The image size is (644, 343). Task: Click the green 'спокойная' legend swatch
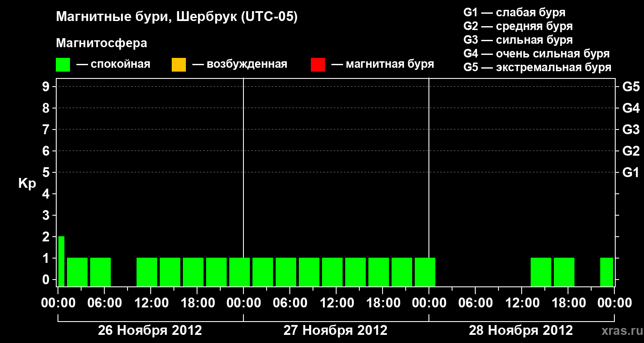(x=63, y=65)
